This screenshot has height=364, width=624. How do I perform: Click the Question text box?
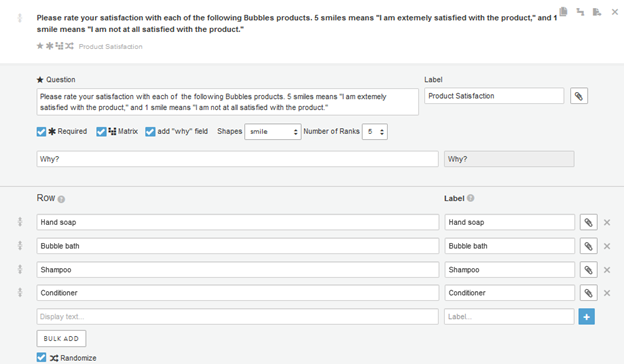[228, 102]
